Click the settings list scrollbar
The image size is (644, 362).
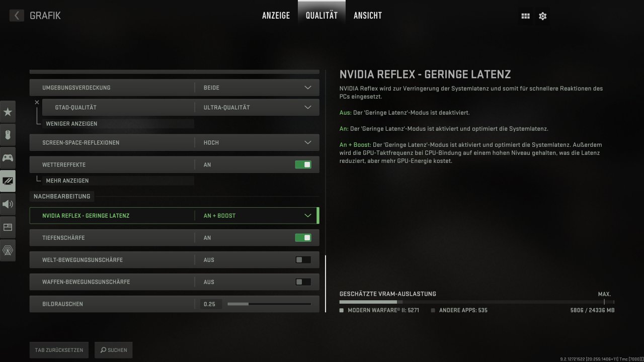326,283
